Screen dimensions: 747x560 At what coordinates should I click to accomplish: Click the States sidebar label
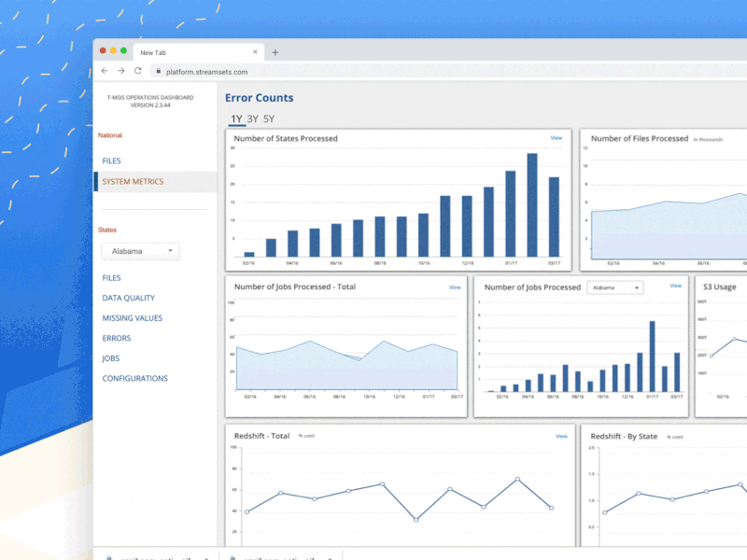pos(107,230)
